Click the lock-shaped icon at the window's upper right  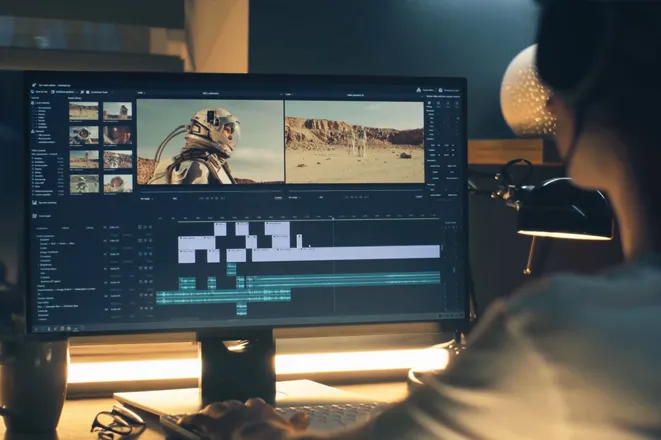click(441, 90)
